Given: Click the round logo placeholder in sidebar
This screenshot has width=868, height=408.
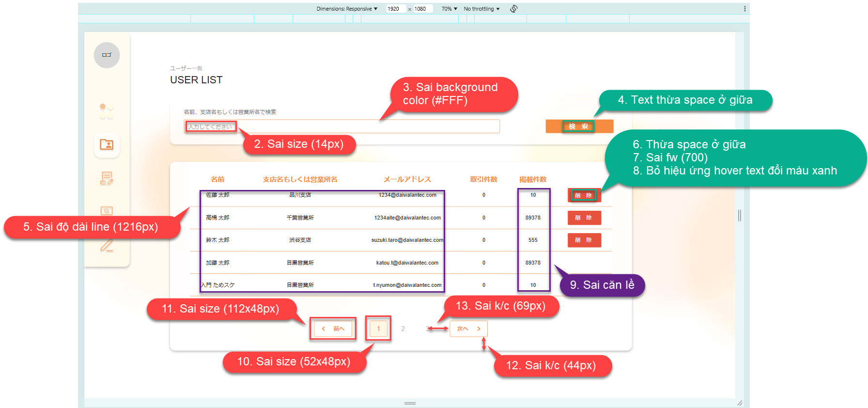Looking at the screenshot, I should click(107, 55).
